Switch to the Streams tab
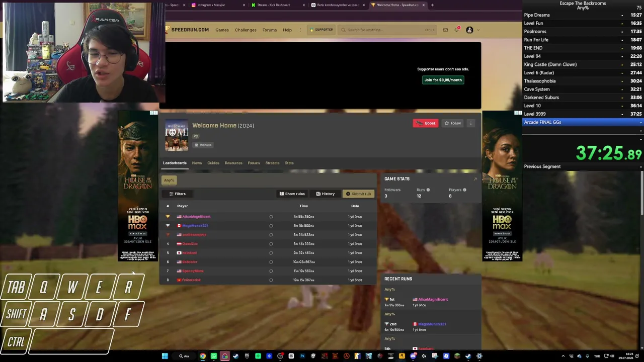 coord(272,163)
